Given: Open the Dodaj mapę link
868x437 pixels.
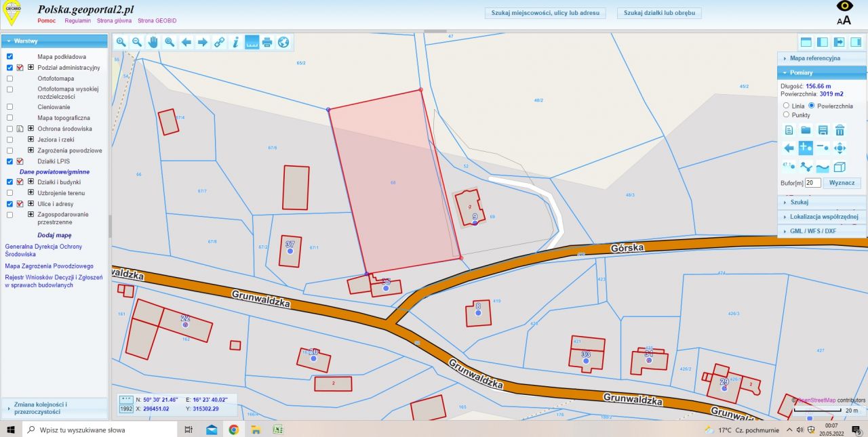Looking at the screenshot, I should coord(54,235).
